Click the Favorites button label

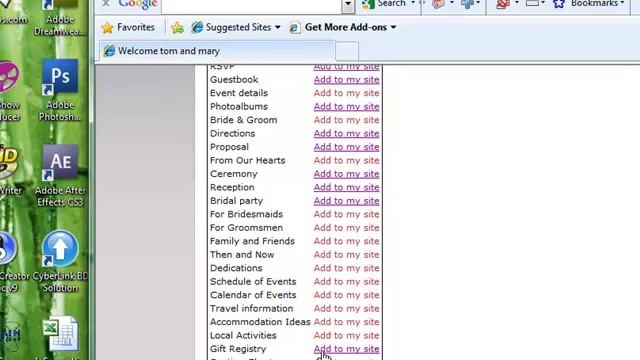(136, 27)
